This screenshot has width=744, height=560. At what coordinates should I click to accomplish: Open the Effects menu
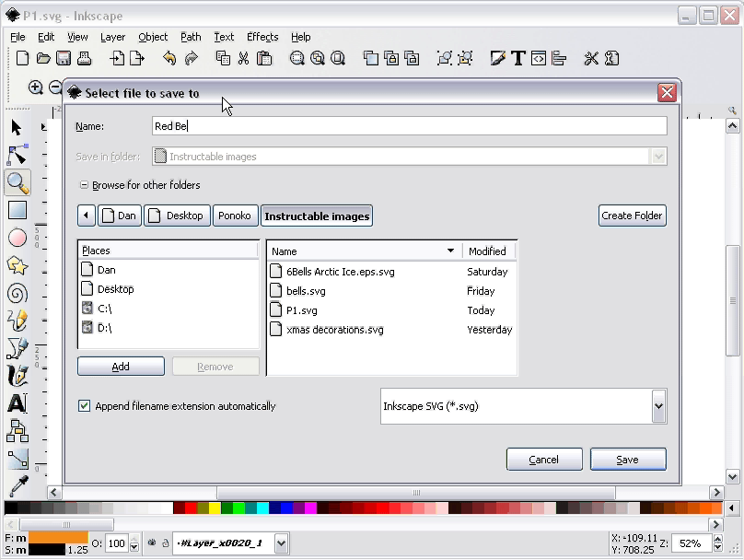(x=262, y=37)
